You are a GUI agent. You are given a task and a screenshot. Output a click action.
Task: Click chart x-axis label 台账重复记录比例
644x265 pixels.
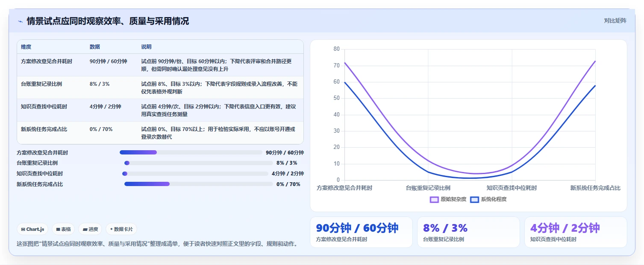[x=428, y=188]
